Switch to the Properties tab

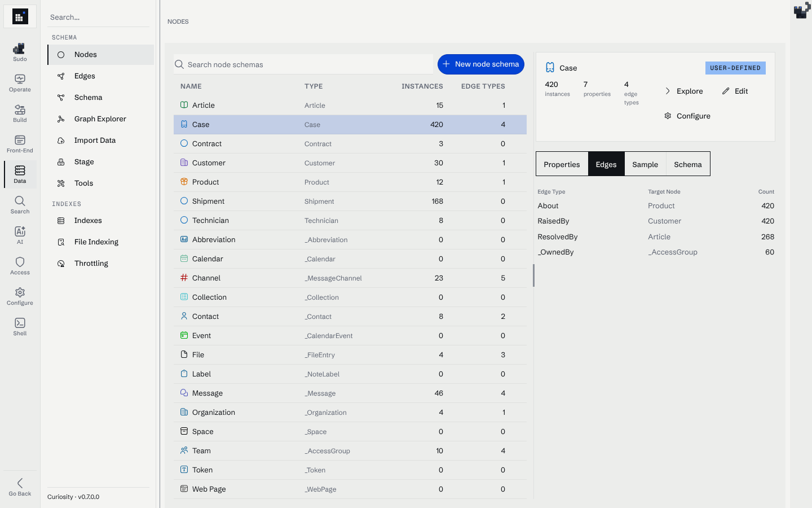click(x=562, y=164)
